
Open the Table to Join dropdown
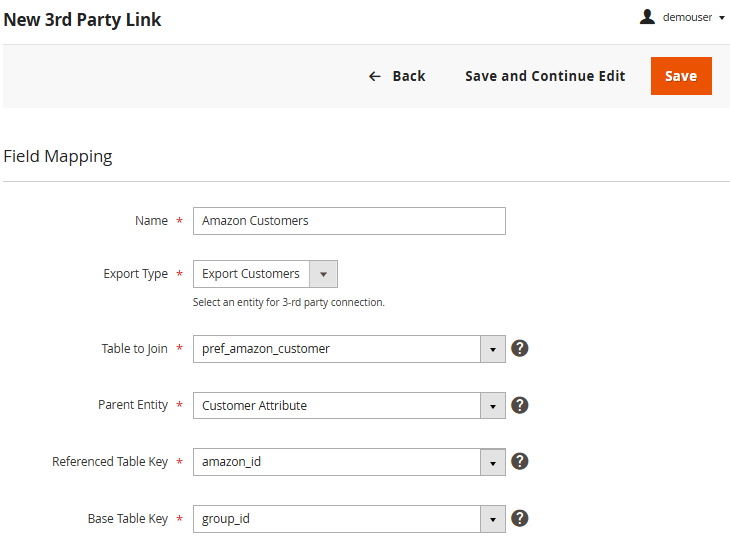[349, 349]
